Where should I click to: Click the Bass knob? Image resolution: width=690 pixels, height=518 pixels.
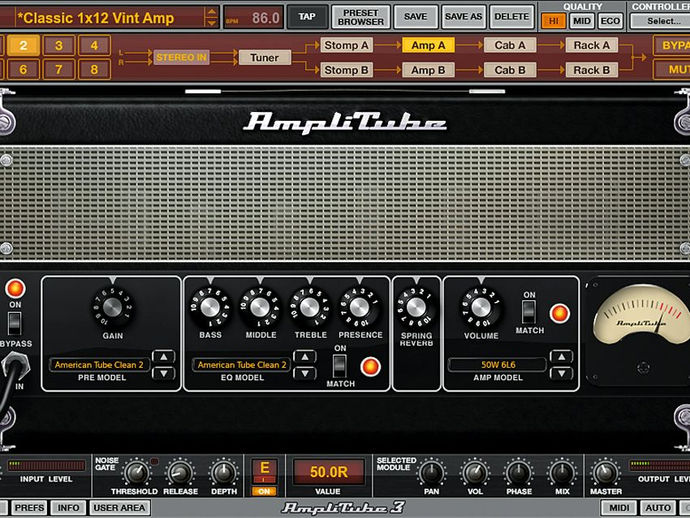pyautogui.click(x=210, y=307)
